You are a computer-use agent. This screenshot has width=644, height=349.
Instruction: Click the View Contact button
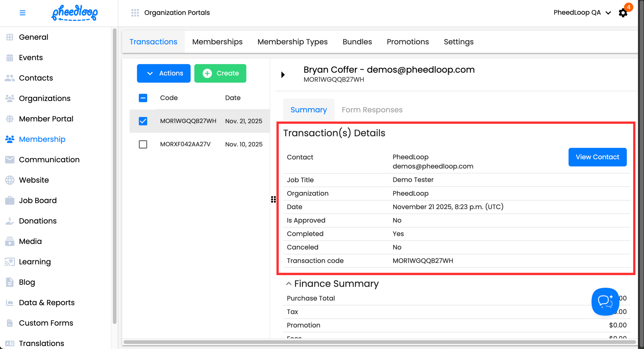point(597,157)
